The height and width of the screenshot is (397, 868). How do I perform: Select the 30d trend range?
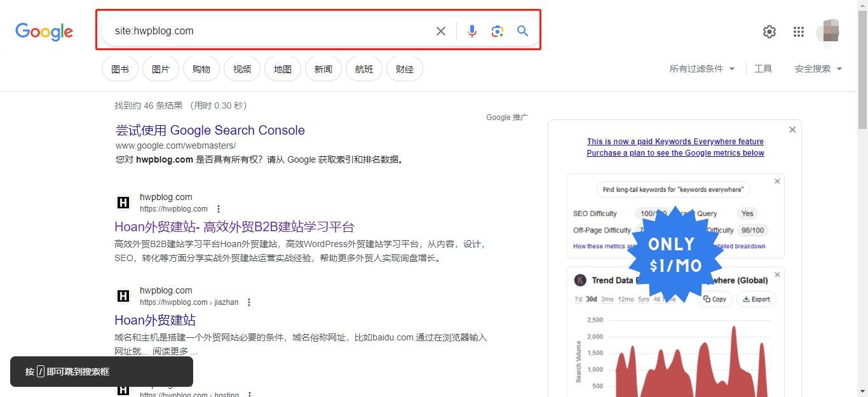pos(592,299)
